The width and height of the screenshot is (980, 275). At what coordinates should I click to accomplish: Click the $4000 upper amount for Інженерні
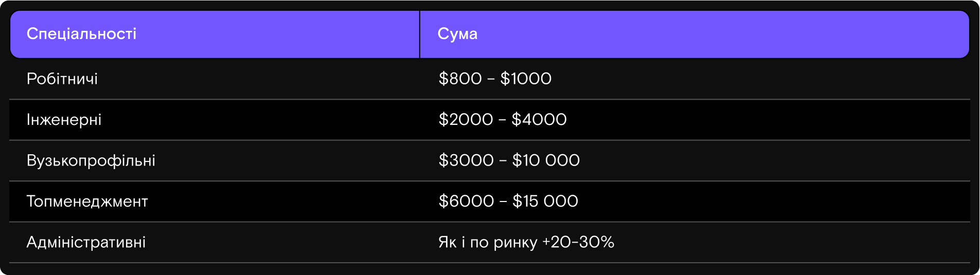pos(539,120)
